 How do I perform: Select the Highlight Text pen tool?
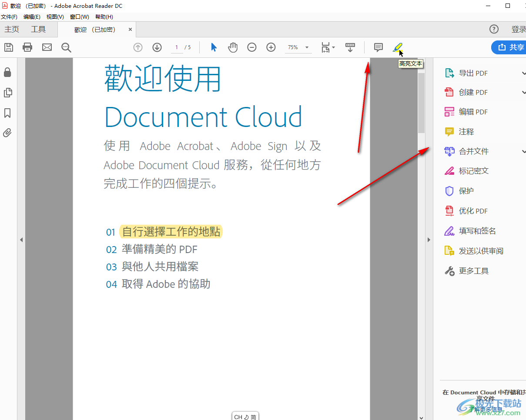click(398, 47)
